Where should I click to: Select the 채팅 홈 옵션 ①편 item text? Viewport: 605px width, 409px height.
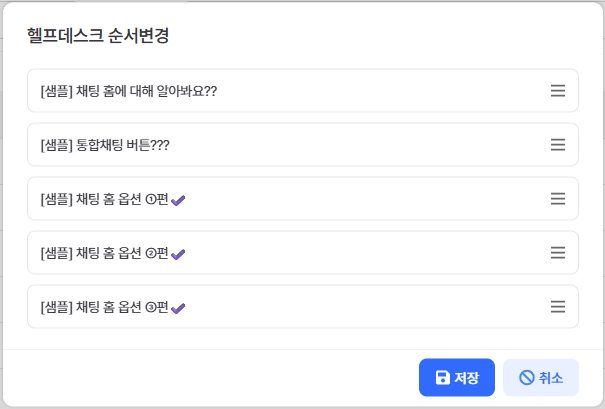(121, 199)
